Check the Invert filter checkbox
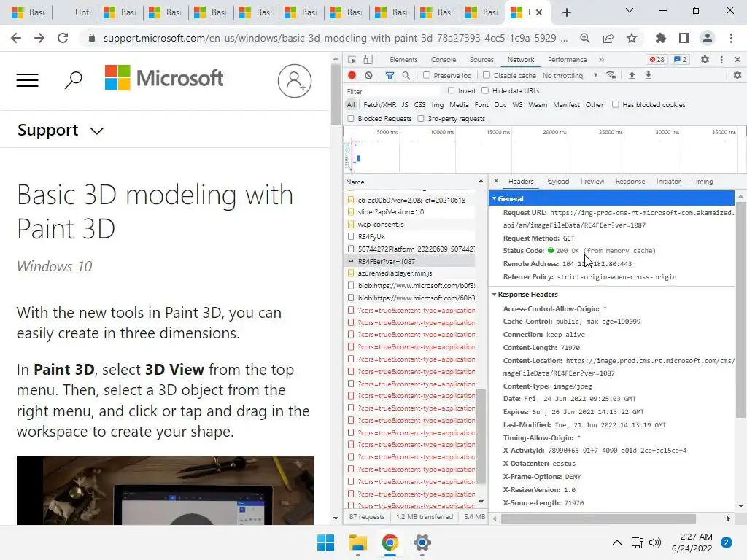 click(x=451, y=90)
